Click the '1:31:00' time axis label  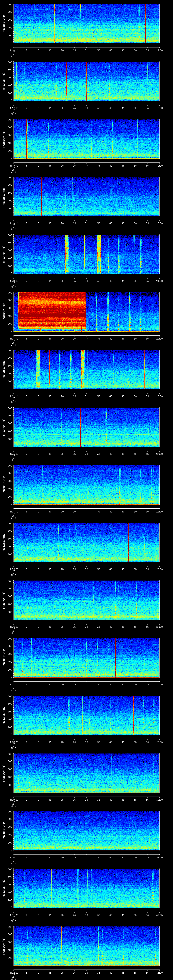pyautogui.click(x=14, y=915)
